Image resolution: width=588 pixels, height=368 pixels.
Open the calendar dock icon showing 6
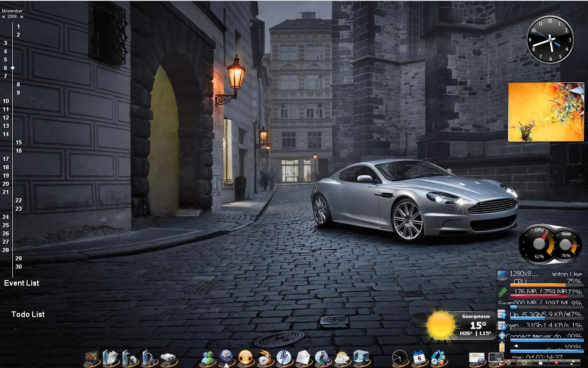(x=418, y=357)
